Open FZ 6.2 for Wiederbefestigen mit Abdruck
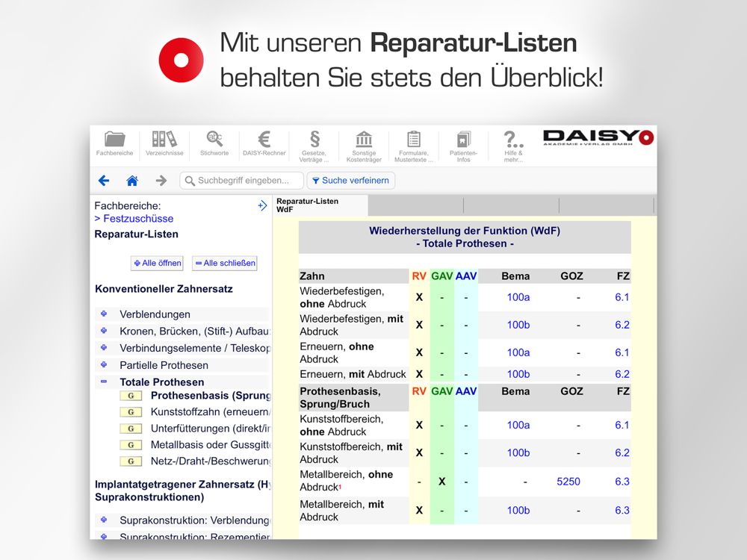The height and width of the screenshot is (560, 747). 622,325
